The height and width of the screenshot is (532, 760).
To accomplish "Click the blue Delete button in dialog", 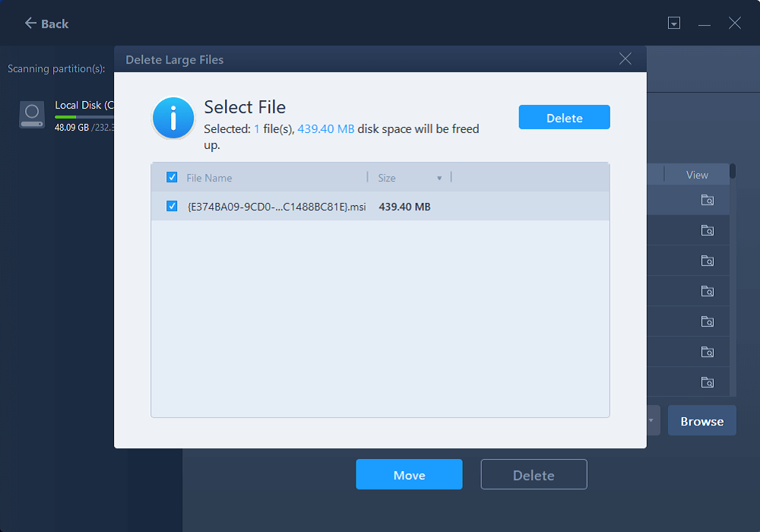I will tap(564, 117).
